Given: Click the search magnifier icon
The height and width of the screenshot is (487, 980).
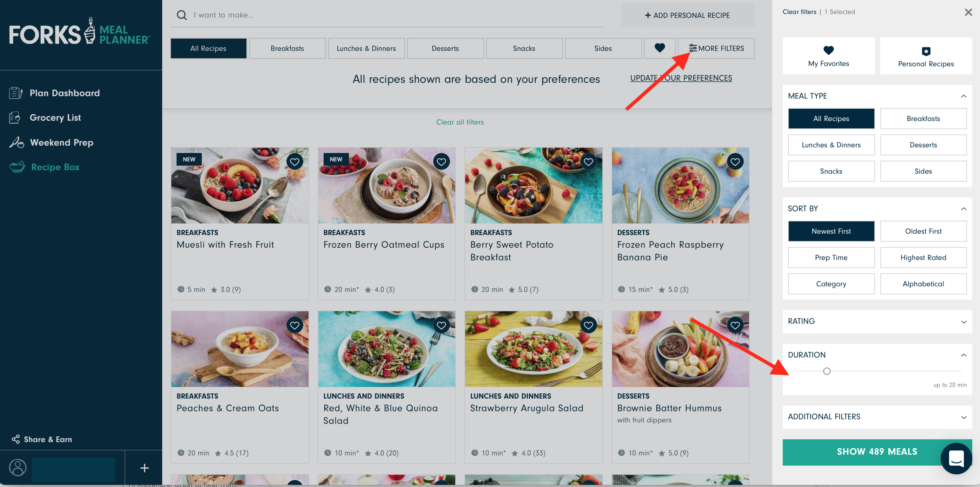Looking at the screenshot, I should tap(182, 15).
